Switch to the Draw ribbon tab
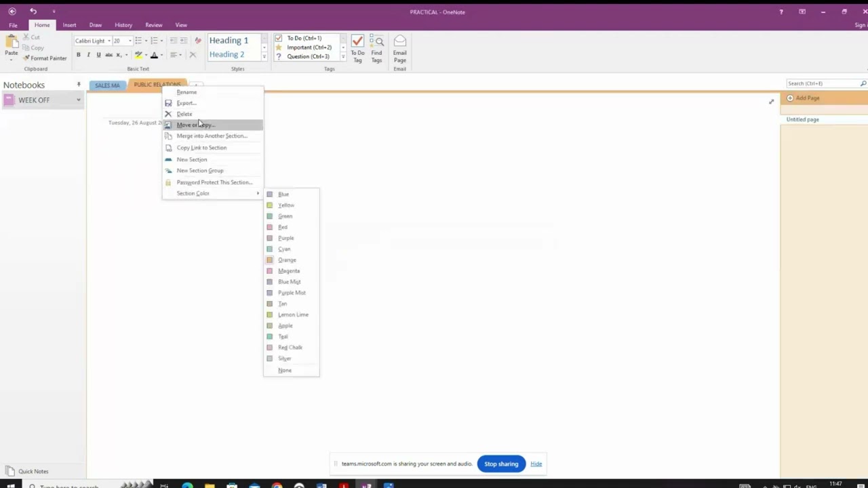 tap(96, 25)
